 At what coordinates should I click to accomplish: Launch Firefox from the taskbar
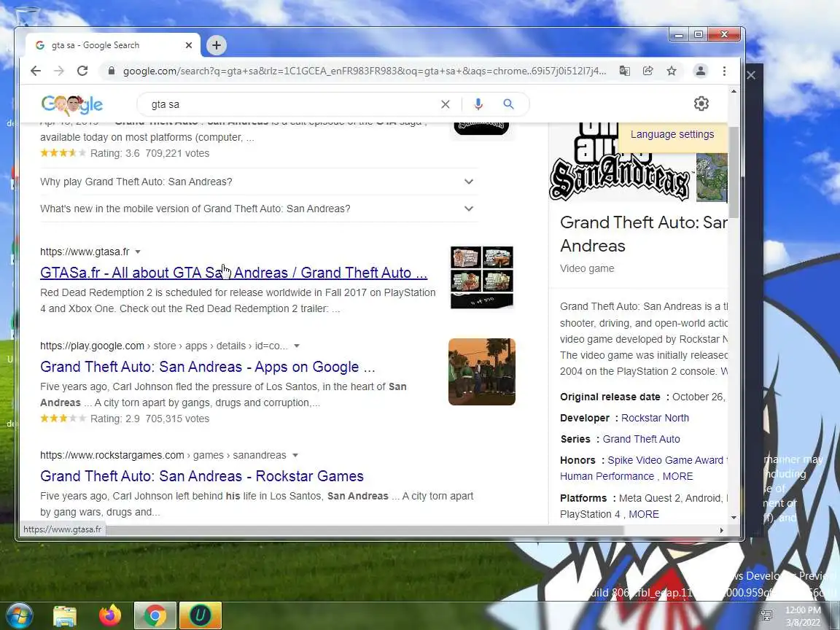pyautogui.click(x=110, y=615)
